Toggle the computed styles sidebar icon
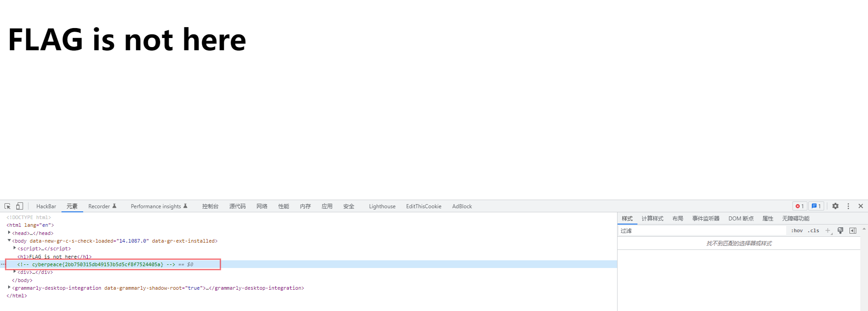This screenshot has width=868, height=311. click(x=853, y=231)
